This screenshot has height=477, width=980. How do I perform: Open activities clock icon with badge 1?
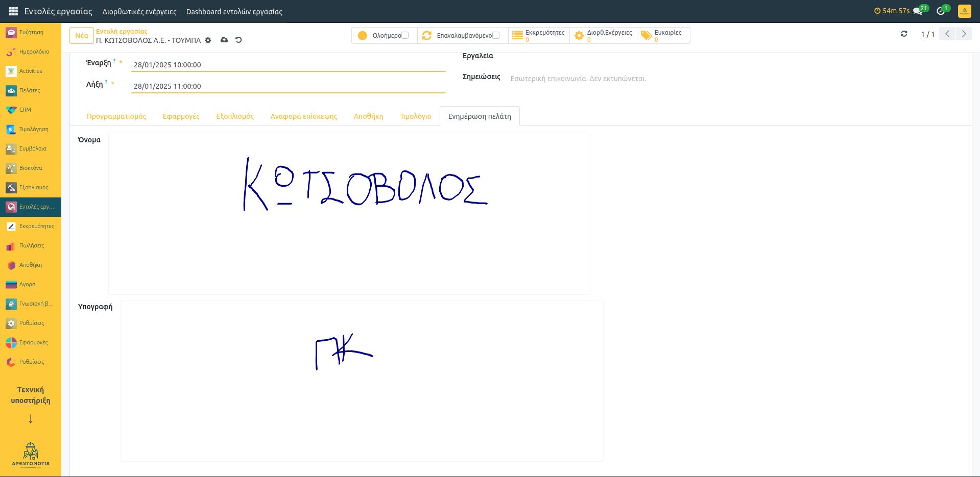(x=942, y=11)
